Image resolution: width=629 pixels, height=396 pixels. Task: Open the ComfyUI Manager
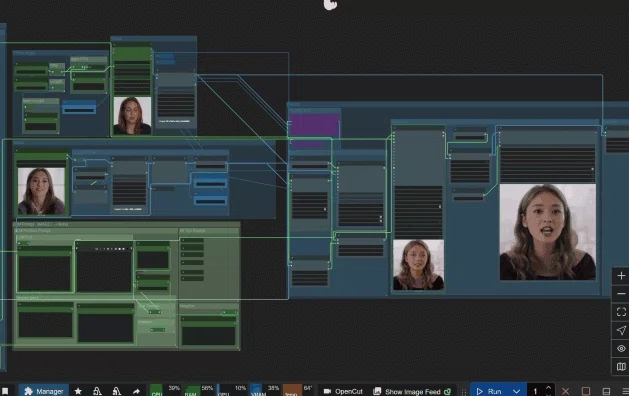pos(44,391)
